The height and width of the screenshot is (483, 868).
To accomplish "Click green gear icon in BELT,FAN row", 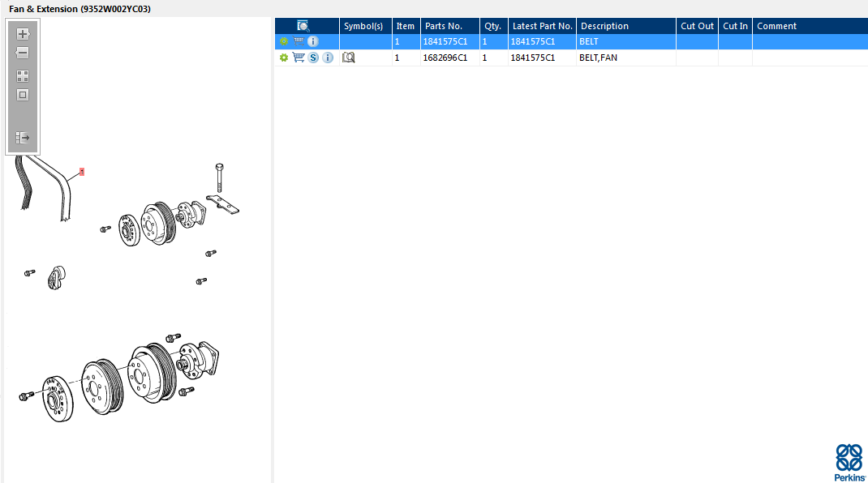I will (x=284, y=58).
